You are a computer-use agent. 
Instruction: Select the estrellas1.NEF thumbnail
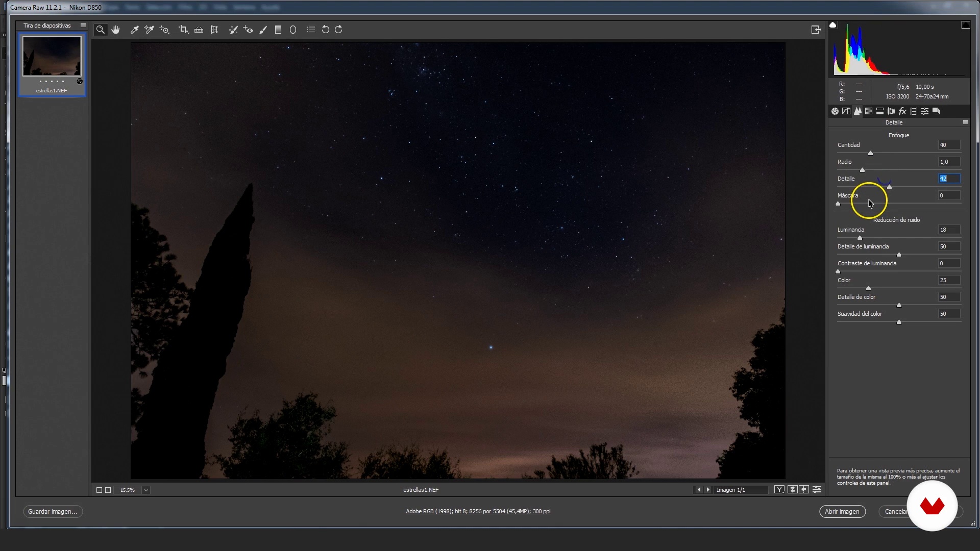coord(52,56)
